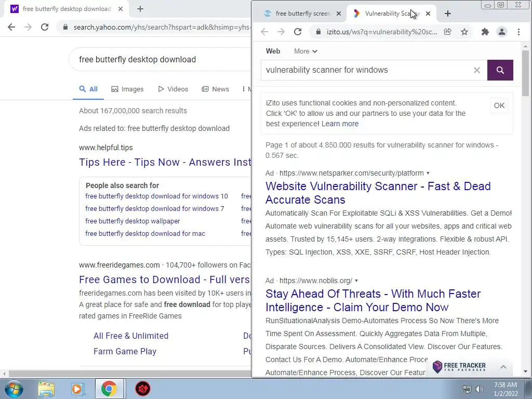The width and height of the screenshot is (532, 399).
Task: Open 'Farm Game Play' sitelink
Action: [x=125, y=352]
